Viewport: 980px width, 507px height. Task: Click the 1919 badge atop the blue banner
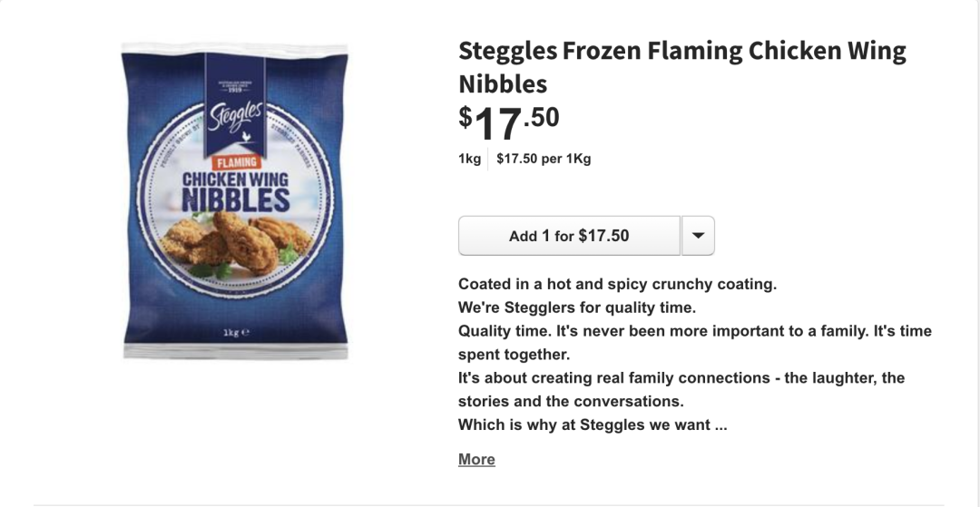coord(235,87)
